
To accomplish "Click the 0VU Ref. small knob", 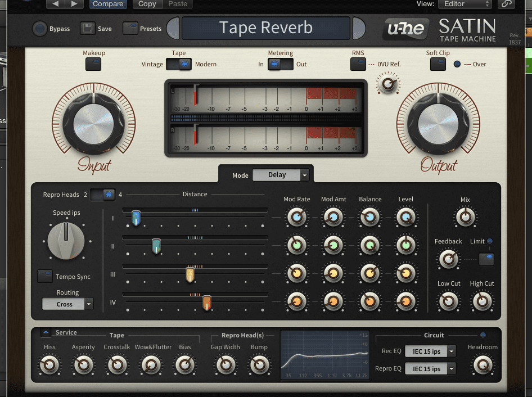I will [388, 83].
